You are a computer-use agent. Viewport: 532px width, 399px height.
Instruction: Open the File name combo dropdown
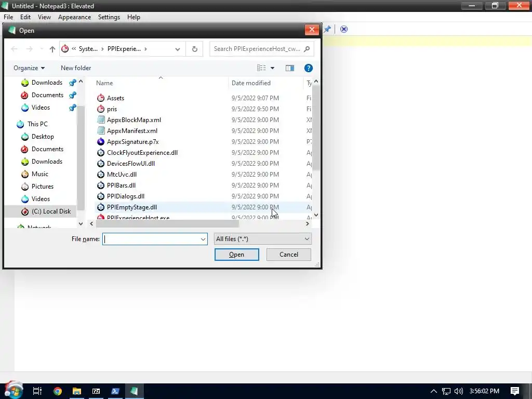tap(203, 239)
